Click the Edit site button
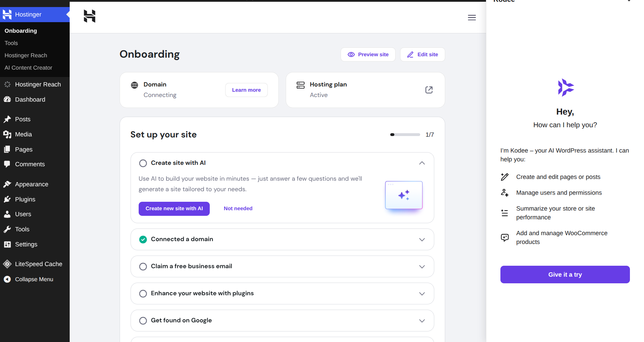The image size is (644, 342). [423, 54]
